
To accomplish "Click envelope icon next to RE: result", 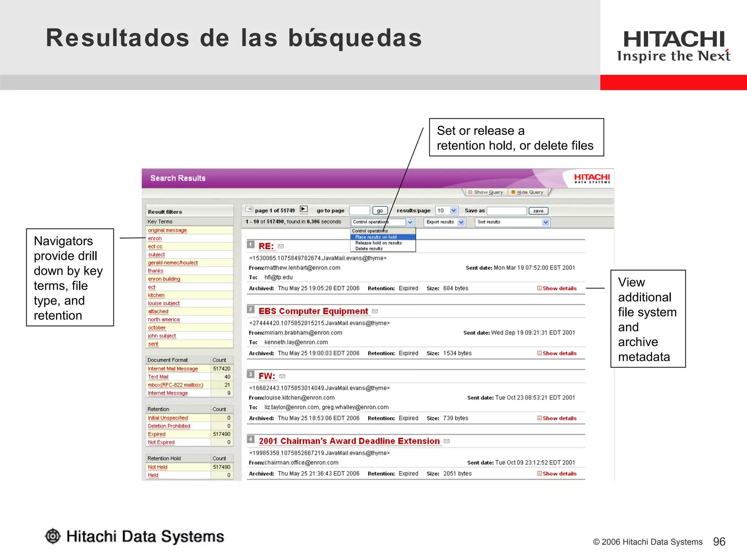I will [x=281, y=246].
